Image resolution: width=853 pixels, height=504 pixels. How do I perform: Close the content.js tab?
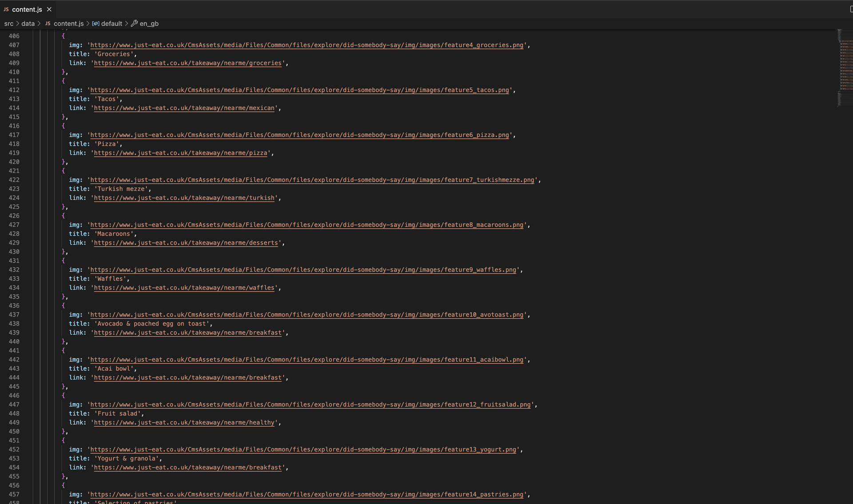tap(49, 9)
